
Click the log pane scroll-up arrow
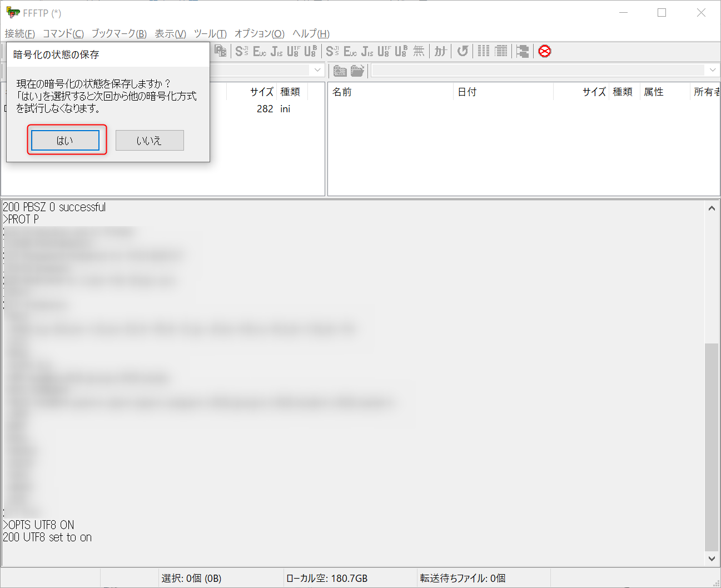pyautogui.click(x=712, y=208)
